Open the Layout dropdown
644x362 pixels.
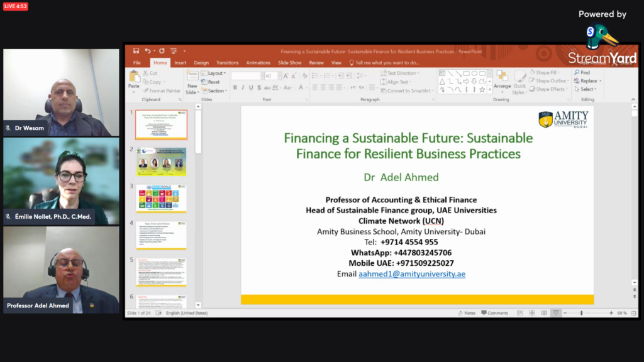tap(214, 73)
